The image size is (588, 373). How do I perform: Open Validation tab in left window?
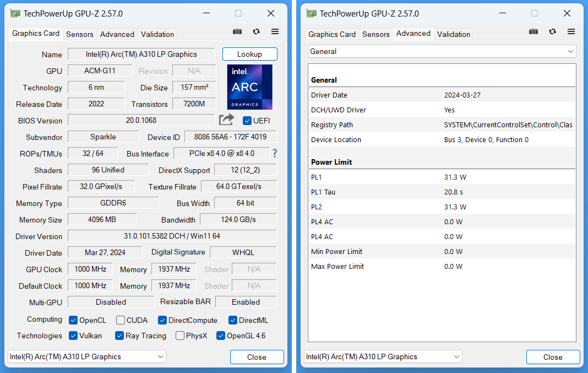157,34
